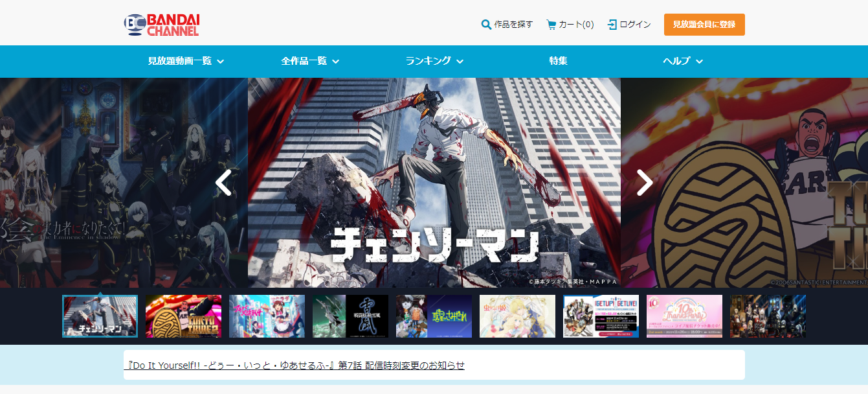Open the ヘルプ menu
The height and width of the screenshot is (394, 868).
681,62
